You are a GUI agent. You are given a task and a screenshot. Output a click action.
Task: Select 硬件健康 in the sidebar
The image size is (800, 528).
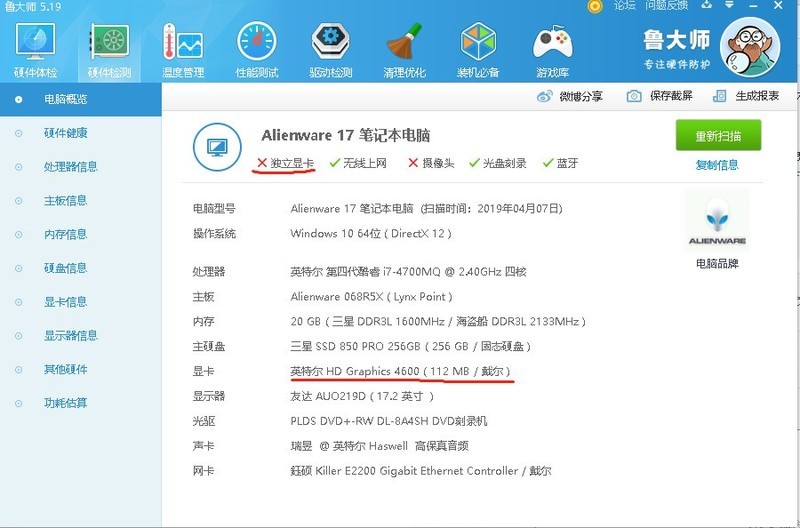pos(66,133)
